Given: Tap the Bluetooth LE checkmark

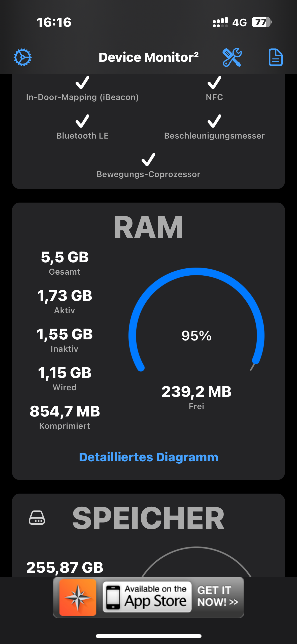Looking at the screenshot, I should (82, 121).
